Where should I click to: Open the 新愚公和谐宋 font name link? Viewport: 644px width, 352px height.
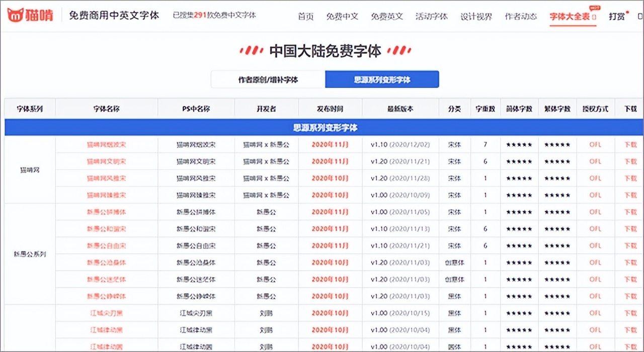106,229
